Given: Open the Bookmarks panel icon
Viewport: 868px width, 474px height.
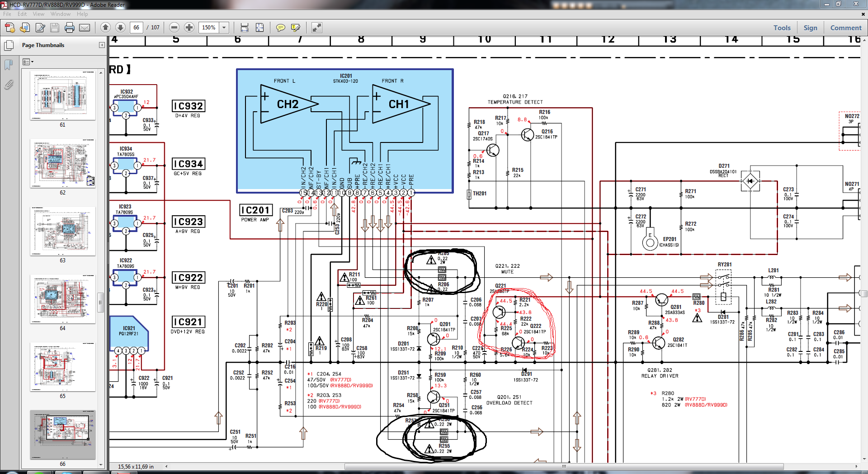Looking at the screenshot, I should 8,65.
